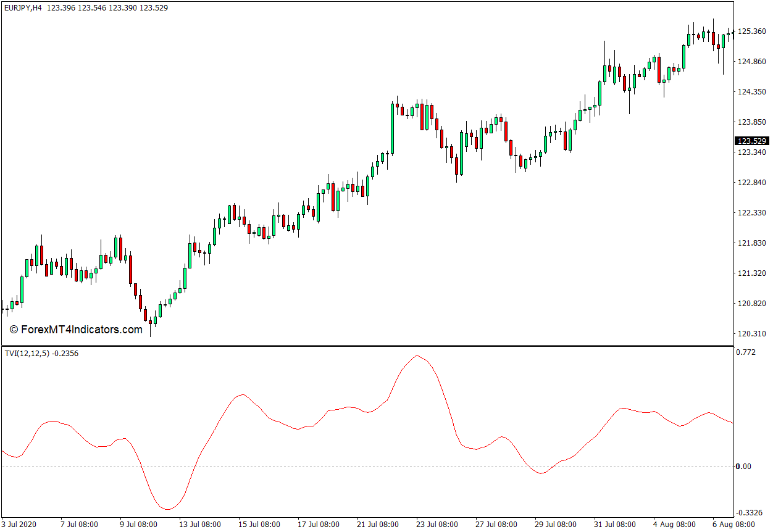Select the 15 Jul 08:00 time label
The height and width of the screenshot is (532, 773).
(259, 525)
